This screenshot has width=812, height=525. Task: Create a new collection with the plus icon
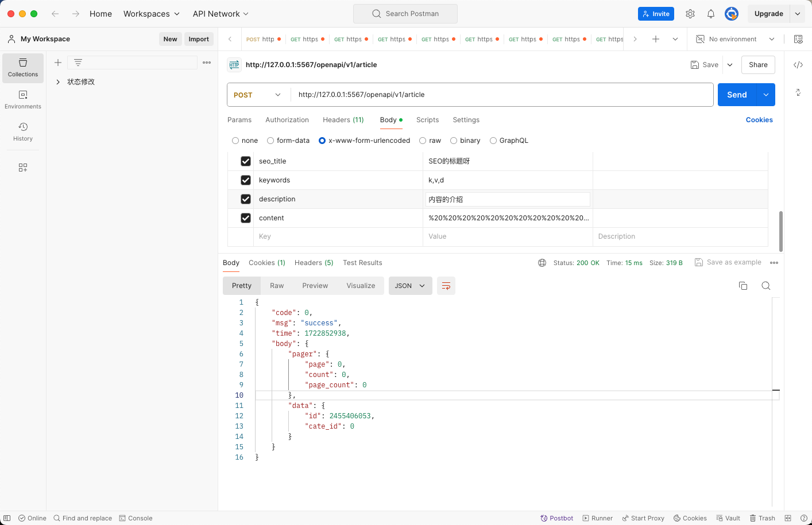click(58, 63)
